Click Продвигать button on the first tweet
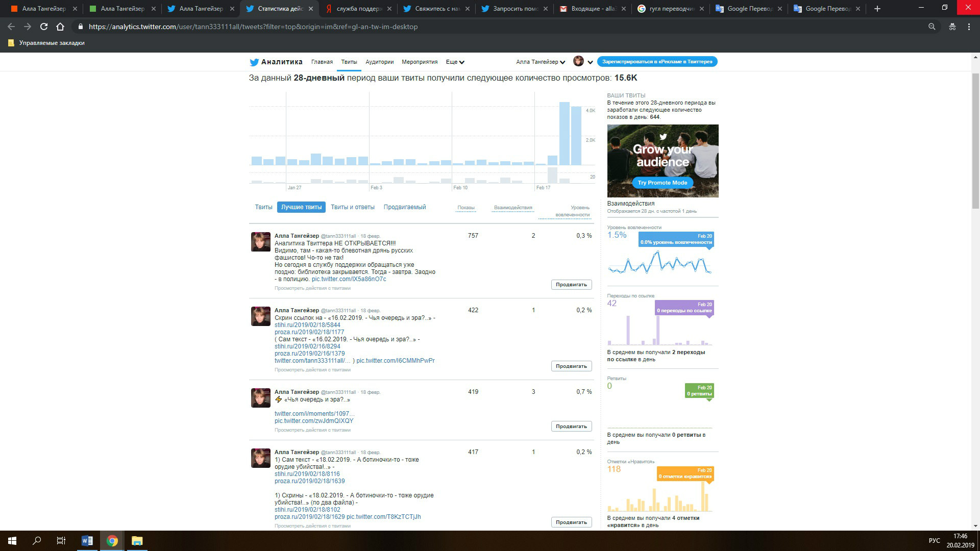This screenshot has height=551, width=980. tap(571, 285)
